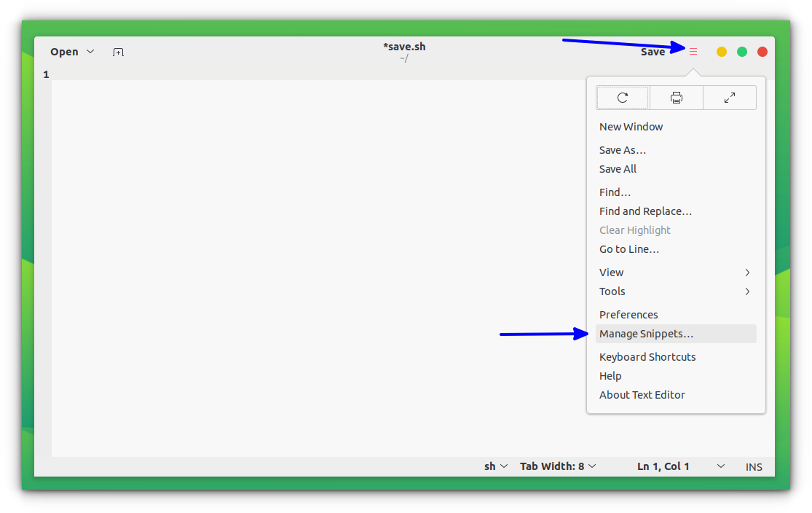Open a new tab

(x=118, y=52)
